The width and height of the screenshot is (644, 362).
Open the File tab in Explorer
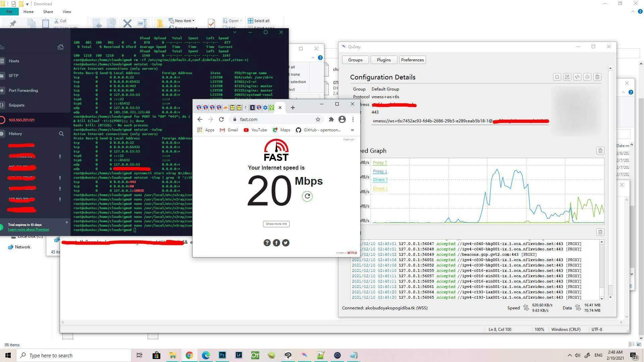pyautogui.click(x=9, y=12)
